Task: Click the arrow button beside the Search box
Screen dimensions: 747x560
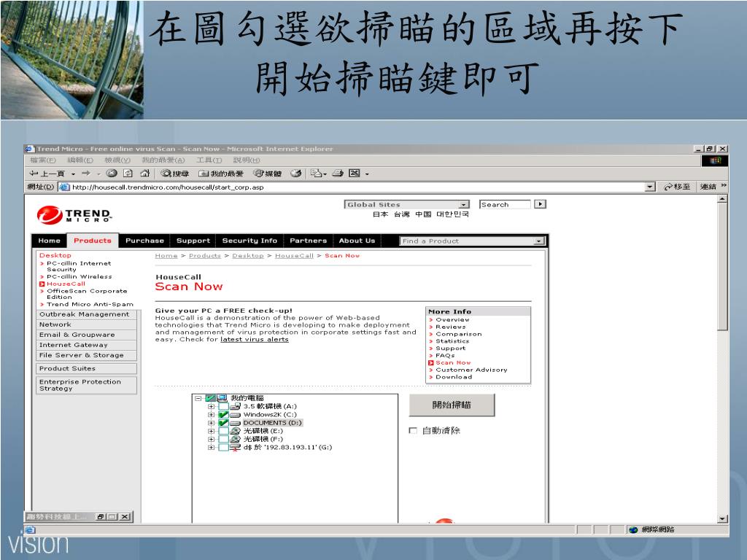Action: (540, 204)
